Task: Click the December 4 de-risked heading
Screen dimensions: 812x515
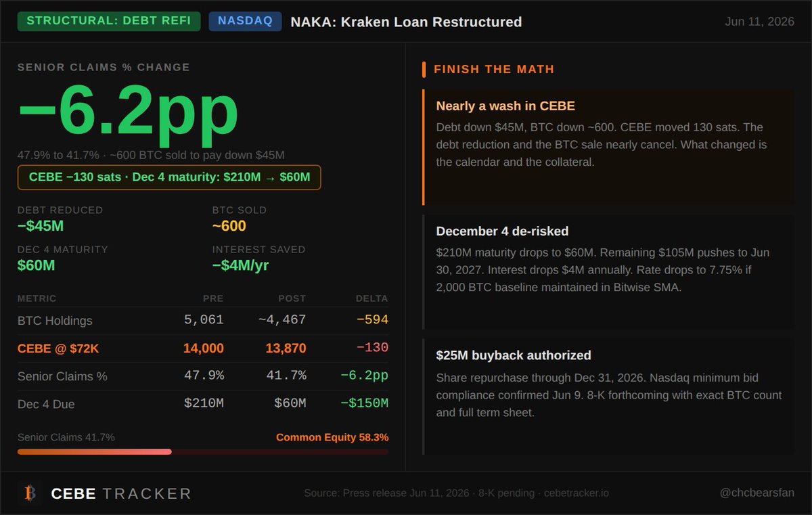Action: [x=502, y=231]
